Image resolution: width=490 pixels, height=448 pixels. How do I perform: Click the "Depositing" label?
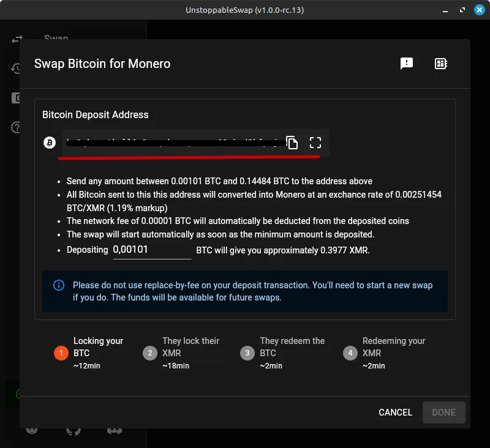point(87,250)
